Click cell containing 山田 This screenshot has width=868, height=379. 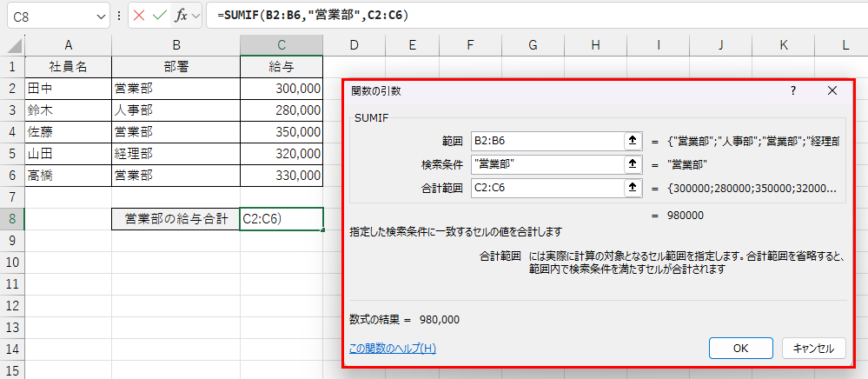pos(68,154)
